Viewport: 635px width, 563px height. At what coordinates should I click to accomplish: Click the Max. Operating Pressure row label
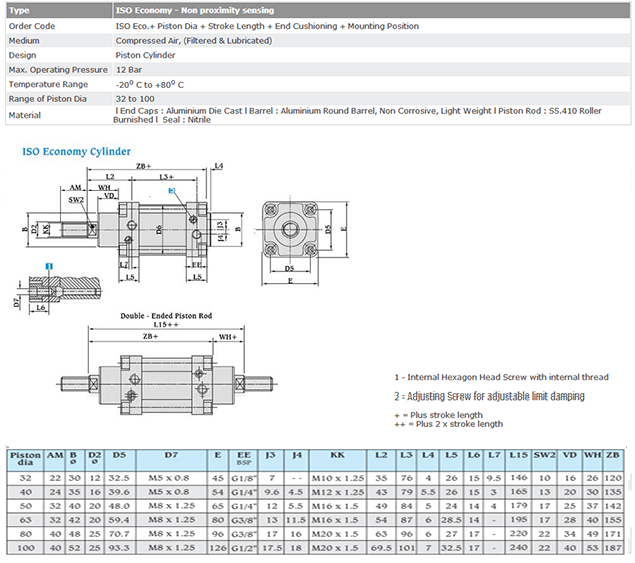click(58, 70)
